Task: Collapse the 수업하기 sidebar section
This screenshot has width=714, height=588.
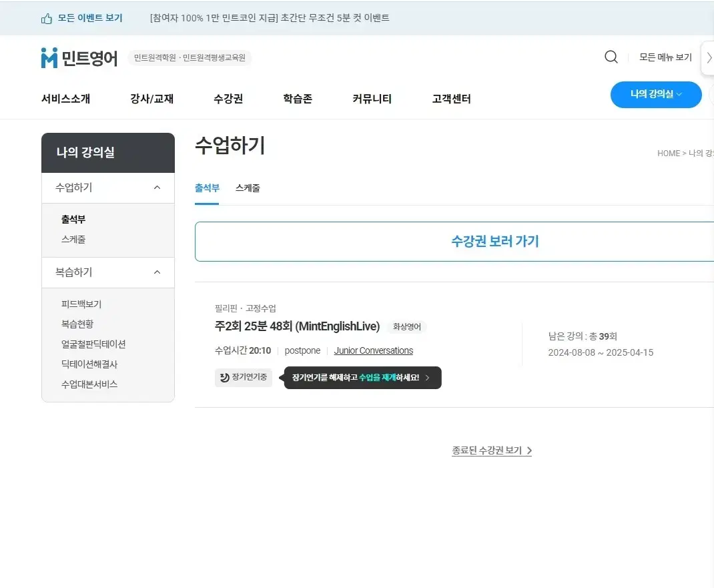Action: pos(157,188)
